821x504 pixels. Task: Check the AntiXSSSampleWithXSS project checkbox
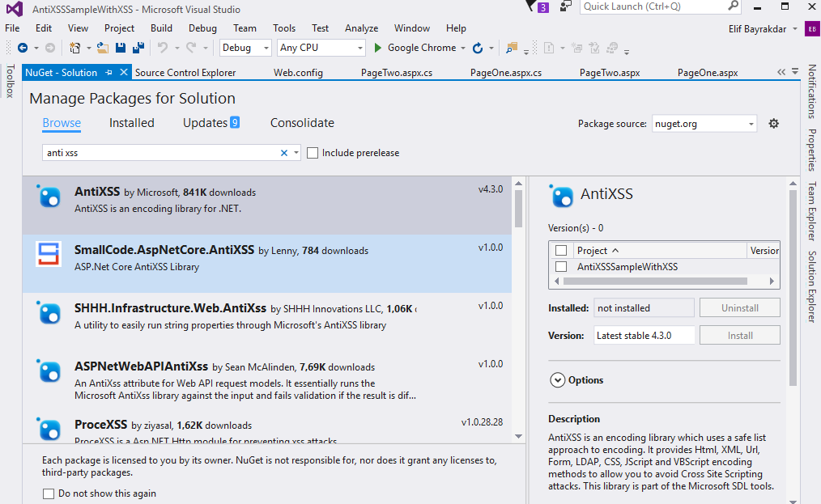click(x=561, y=266)
